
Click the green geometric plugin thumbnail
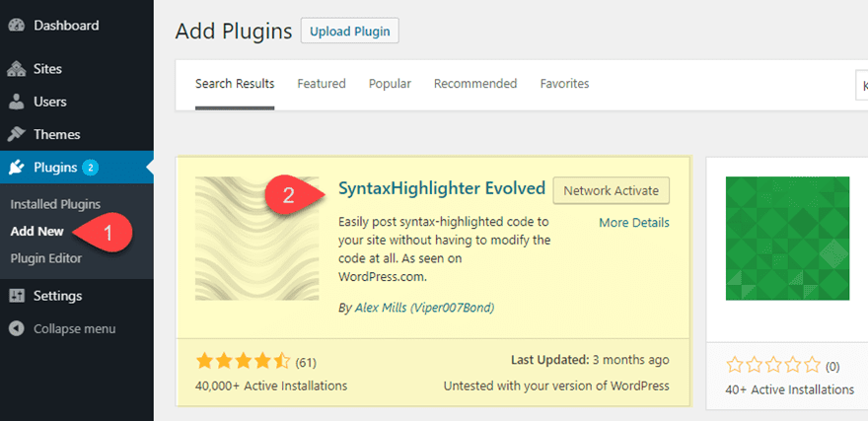pyautogui.click(x=788, y=239)
